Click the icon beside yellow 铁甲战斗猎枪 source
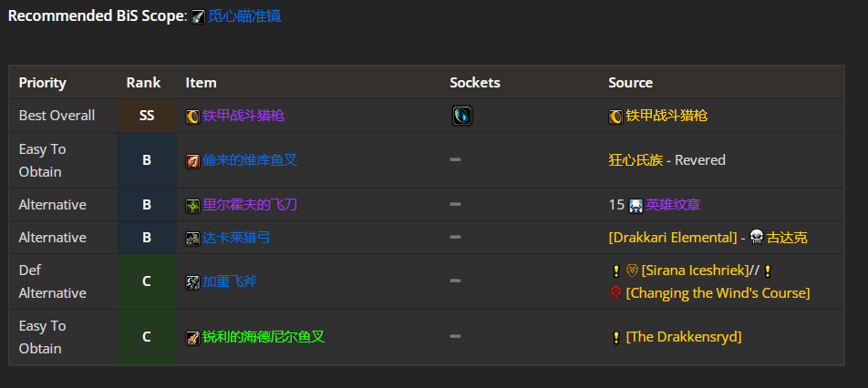Image resolution: width=868 pixels, height=388 pixels. pos(615,116)
